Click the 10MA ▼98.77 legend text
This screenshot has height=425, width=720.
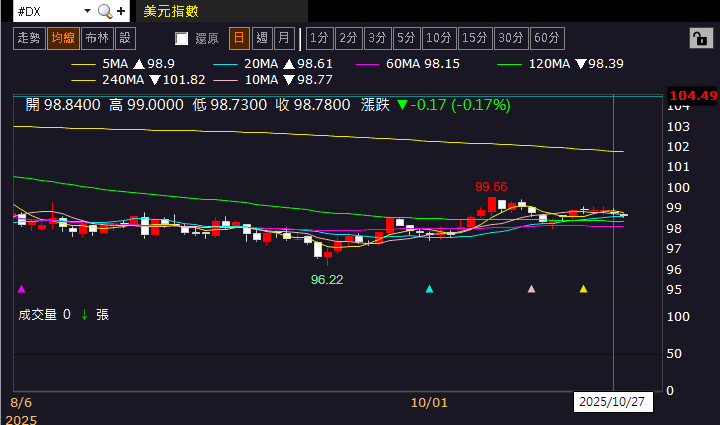tap(288, 80)
